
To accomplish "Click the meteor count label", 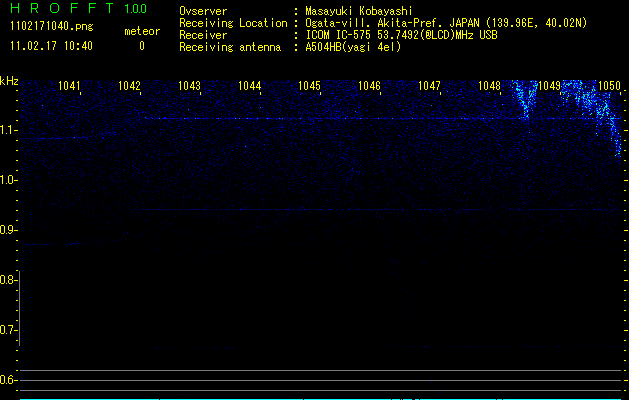I will [142, 31].
